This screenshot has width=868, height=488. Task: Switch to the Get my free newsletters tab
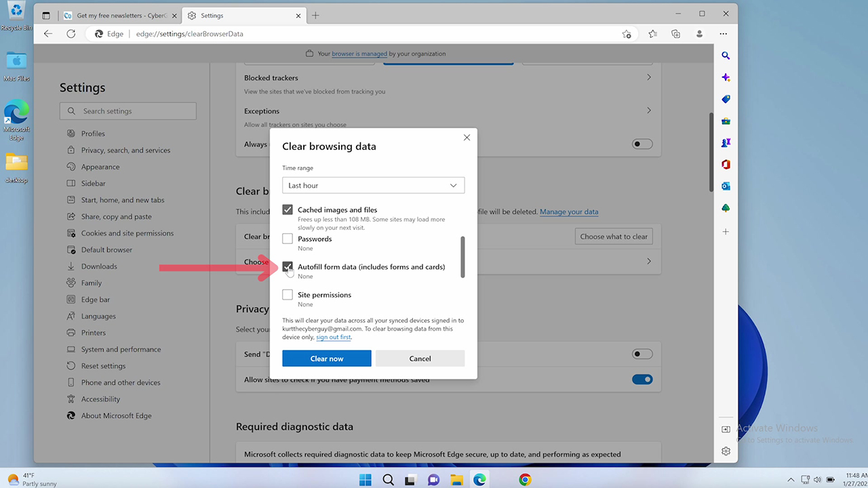115,14
